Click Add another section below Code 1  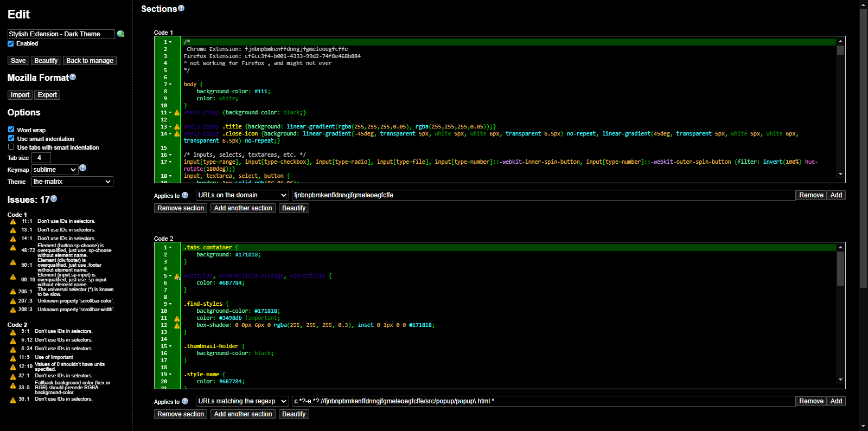(243, 208)
